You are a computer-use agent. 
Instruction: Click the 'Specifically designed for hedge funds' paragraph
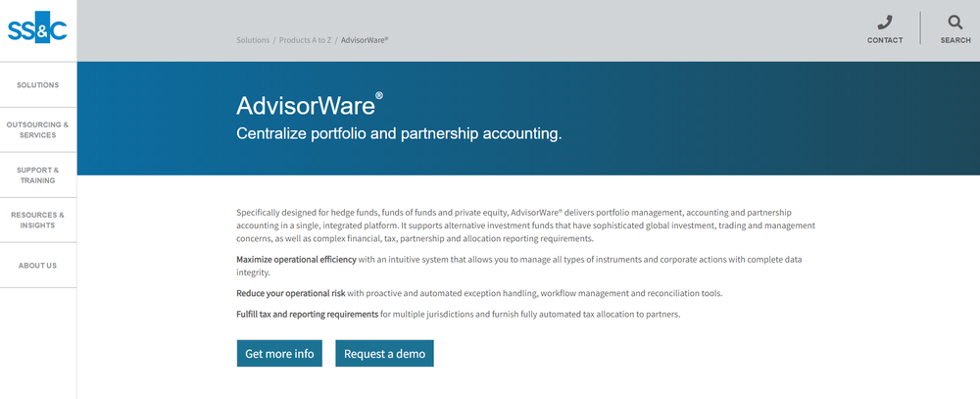[525, 225]
